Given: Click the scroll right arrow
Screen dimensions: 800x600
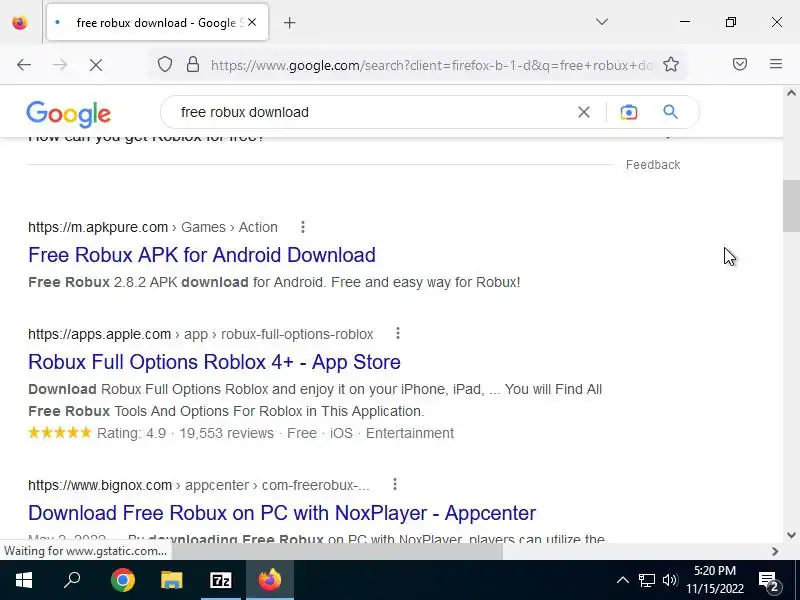Looking at the screenshot, I should coord(776,551).
